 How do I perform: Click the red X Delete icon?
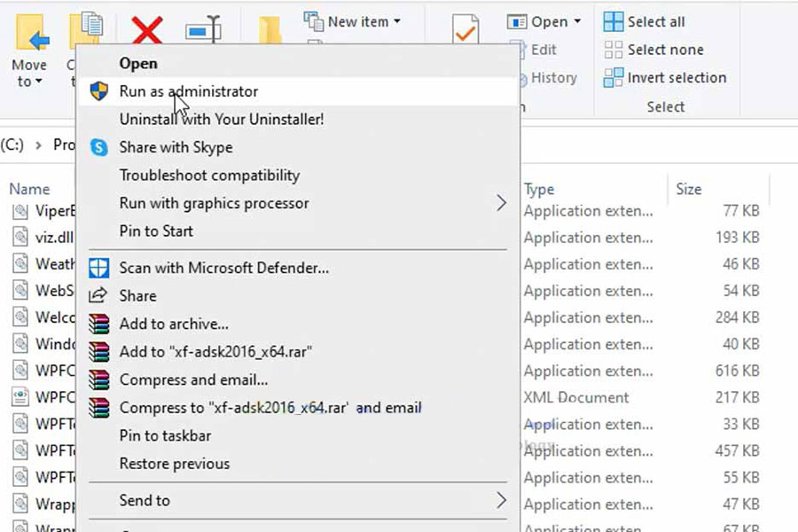coord(147,30)
